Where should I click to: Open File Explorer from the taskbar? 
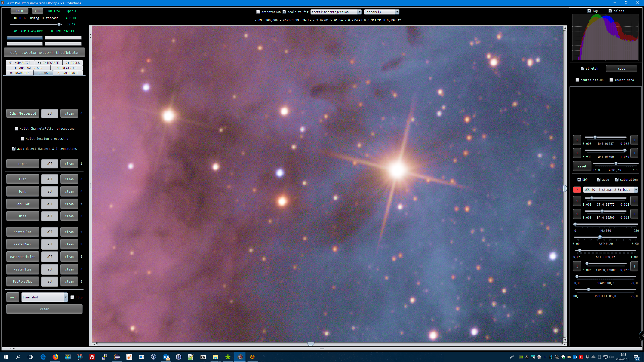pos(215,357)
